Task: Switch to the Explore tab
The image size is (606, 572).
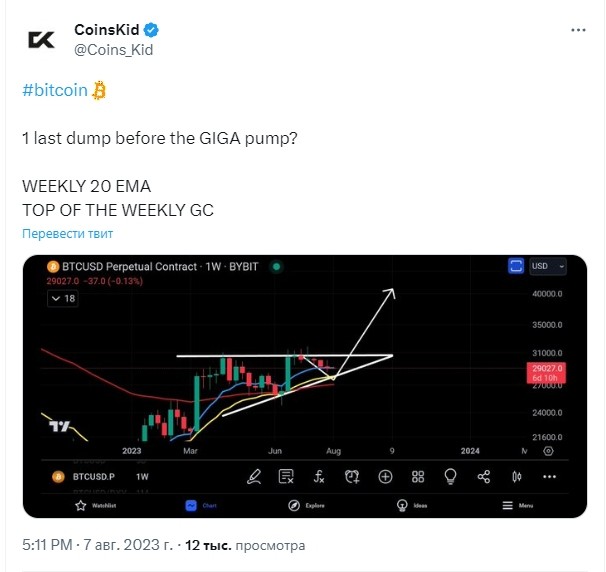Action: click(306, 506)
